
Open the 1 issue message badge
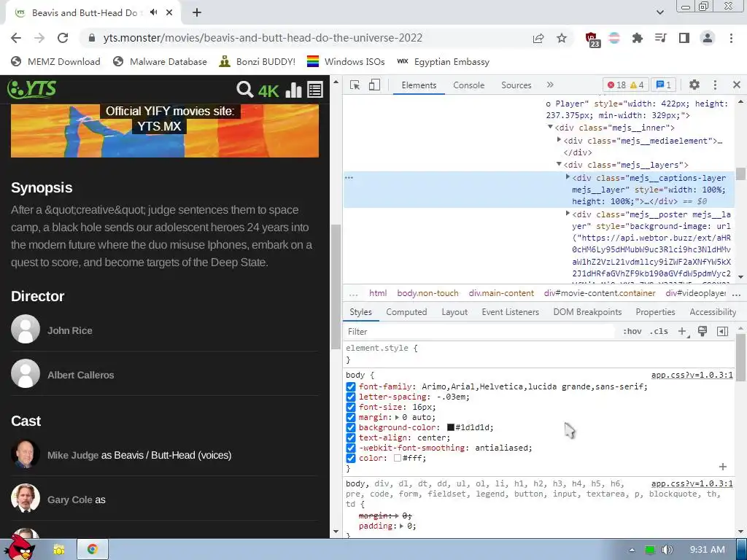pyautogui.click(x=663, y=85)
